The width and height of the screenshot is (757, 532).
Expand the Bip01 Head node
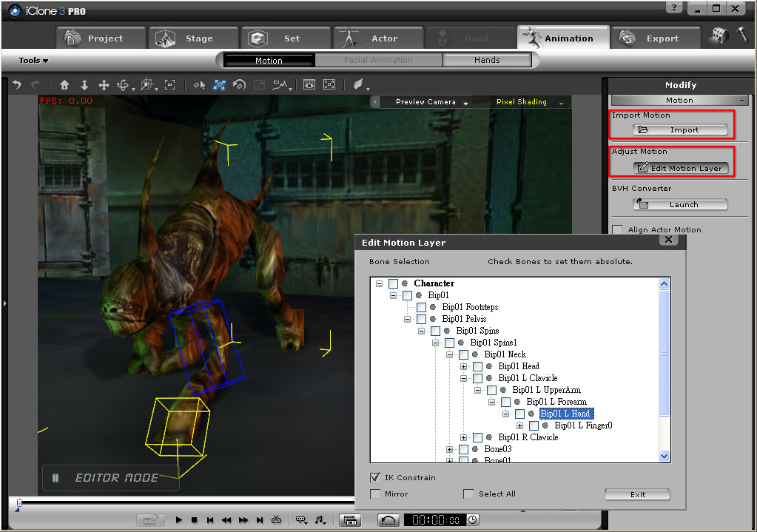tap(463, 366)
